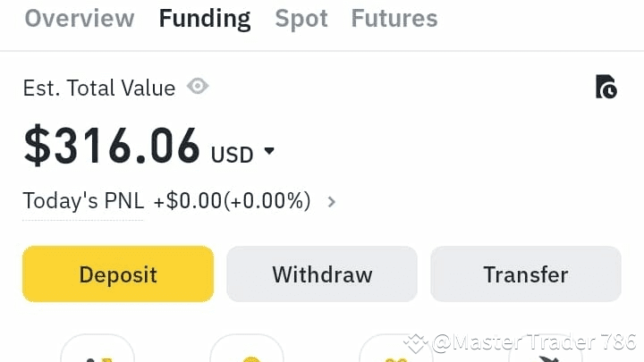Screen dimensions: 644x362
Task: Expand Today's PNL details chevron
Action: (x=332, y=202)
